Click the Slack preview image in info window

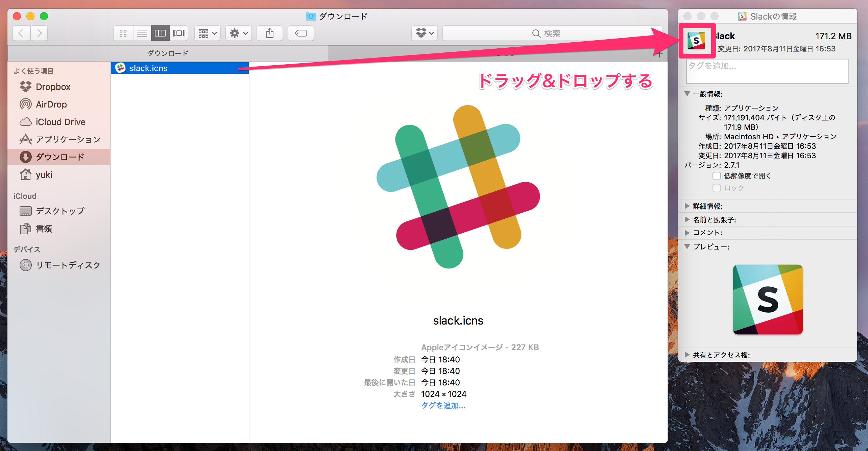point(768,300)
